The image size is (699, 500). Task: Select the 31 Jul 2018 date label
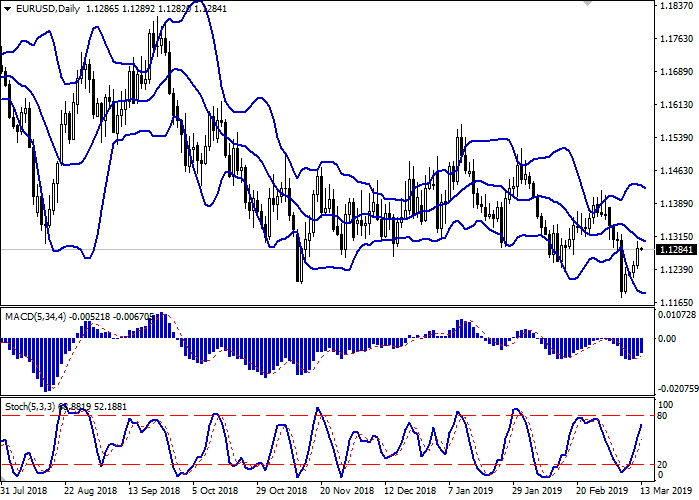click(x=25, y=491)
